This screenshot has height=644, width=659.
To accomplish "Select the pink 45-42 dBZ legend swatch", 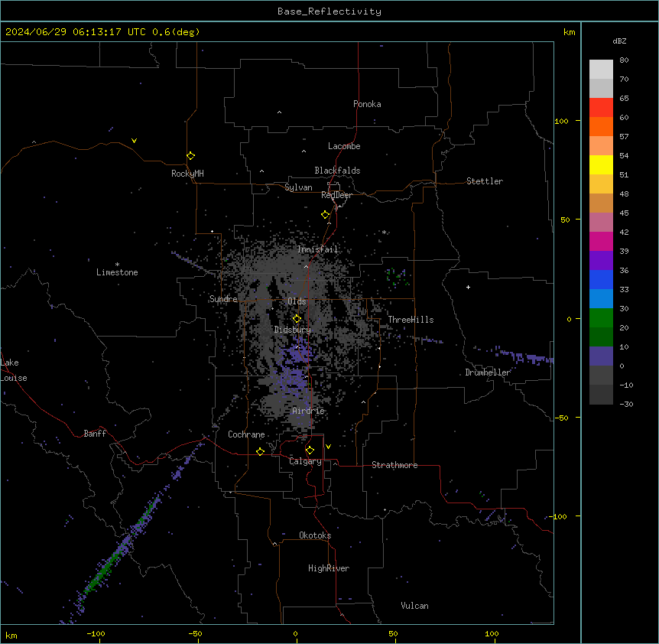I will (601, 223).
